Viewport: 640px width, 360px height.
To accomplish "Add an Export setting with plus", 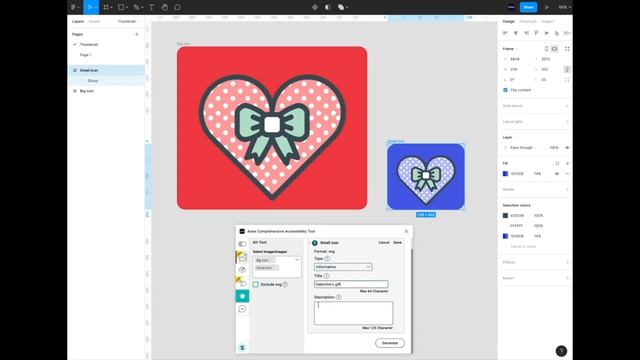I will coord(567,278).
